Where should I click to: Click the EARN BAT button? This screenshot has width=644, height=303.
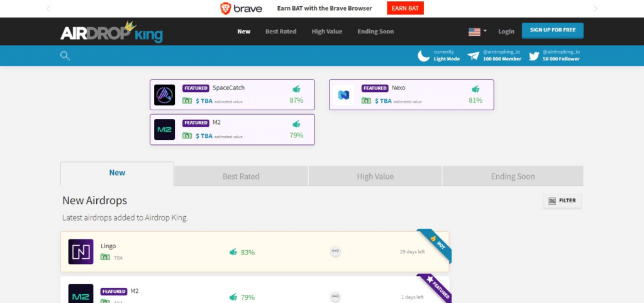(405, 8)
